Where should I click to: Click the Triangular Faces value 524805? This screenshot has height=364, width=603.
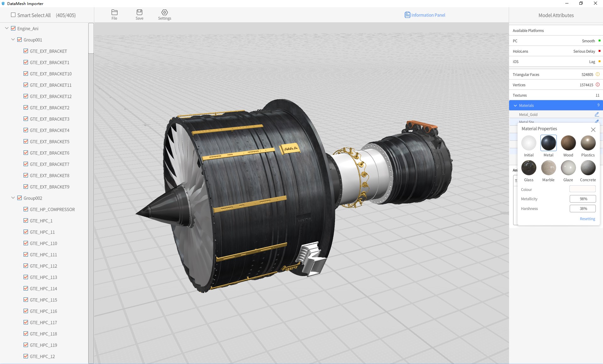587,74
